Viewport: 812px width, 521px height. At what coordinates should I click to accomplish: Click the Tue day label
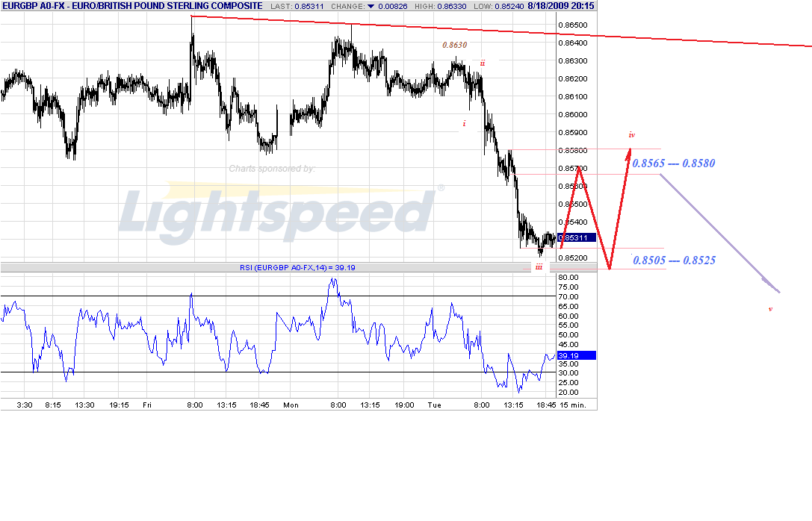click(435, 405)
